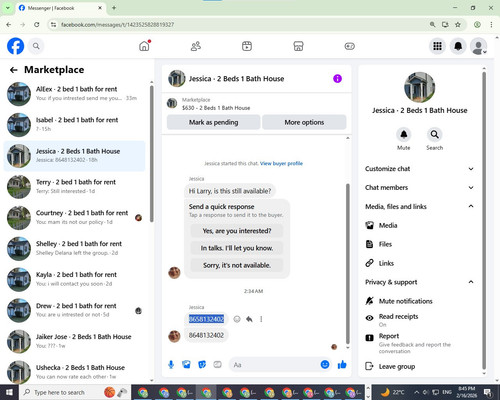Click the chat list scrollbar
This screenshot has width=500, height=400.
point(152,153)
